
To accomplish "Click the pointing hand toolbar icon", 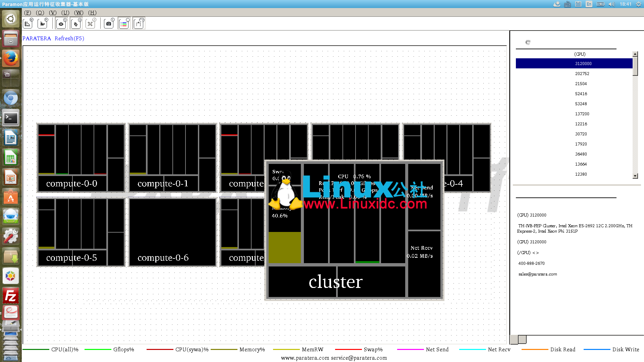I will coord(43,24).
